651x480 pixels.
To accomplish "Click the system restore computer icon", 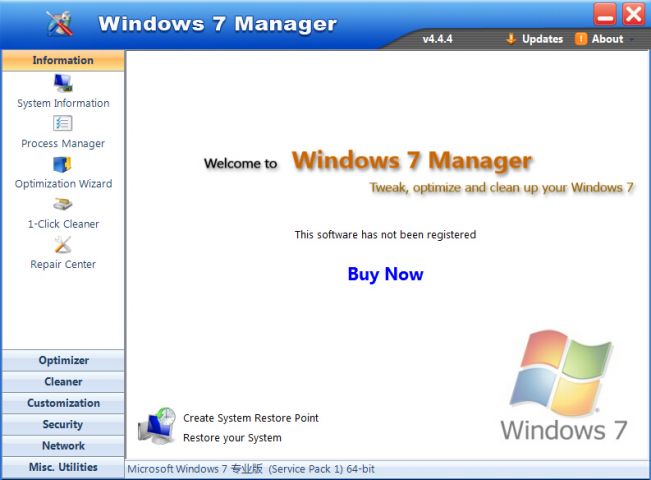I will point(157,426).
